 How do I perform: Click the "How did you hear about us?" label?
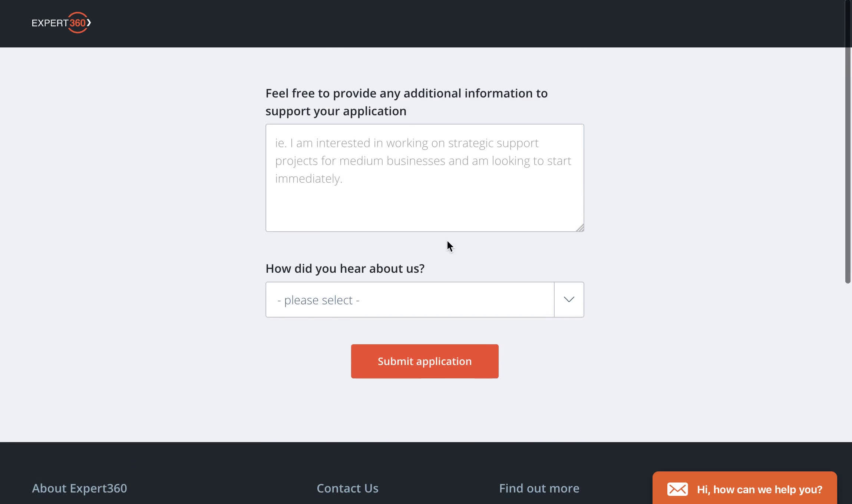click(345, 268)
